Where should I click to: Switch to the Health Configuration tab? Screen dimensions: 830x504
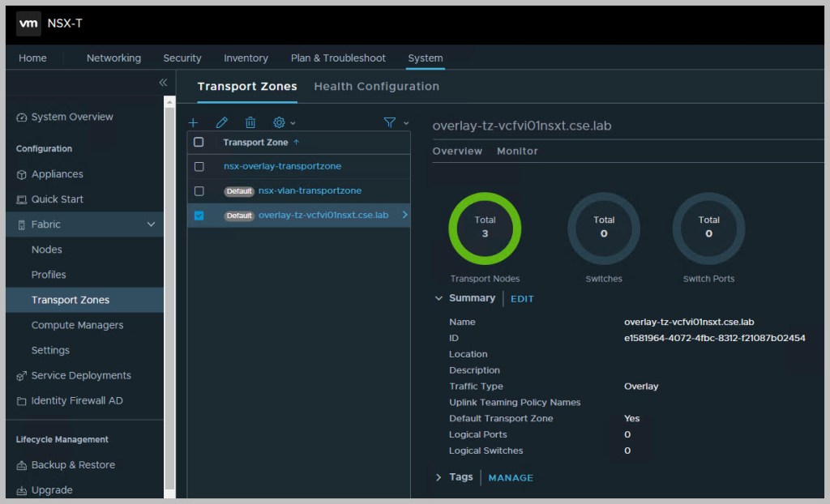coord(376,87)
